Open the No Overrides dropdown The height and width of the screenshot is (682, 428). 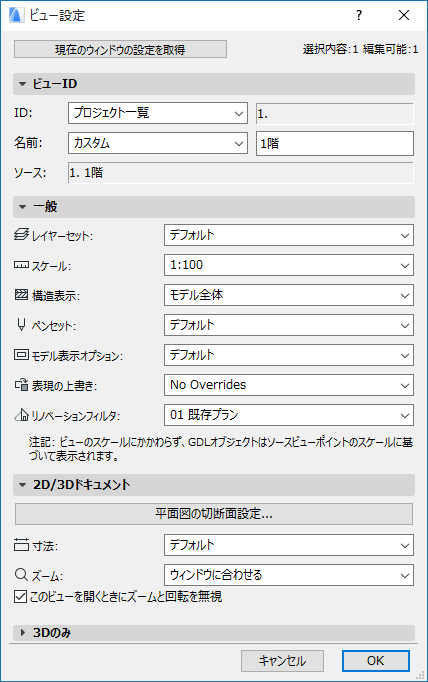pyautogui.click(x=289, y=385)
